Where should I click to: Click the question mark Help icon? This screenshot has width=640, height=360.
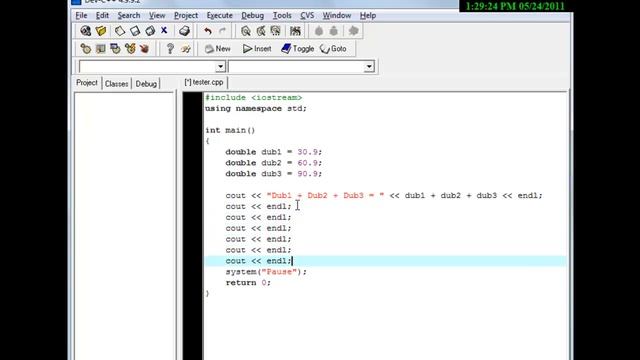[170, 49]
